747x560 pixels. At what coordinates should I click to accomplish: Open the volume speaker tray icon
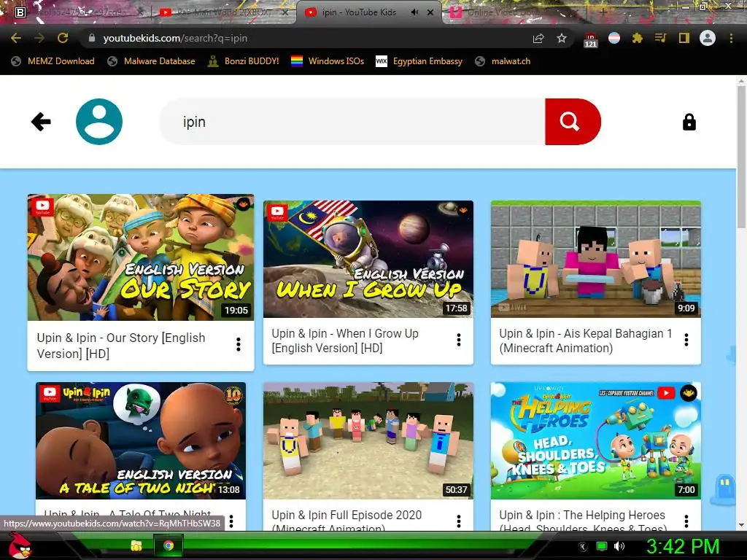[619, 547]
